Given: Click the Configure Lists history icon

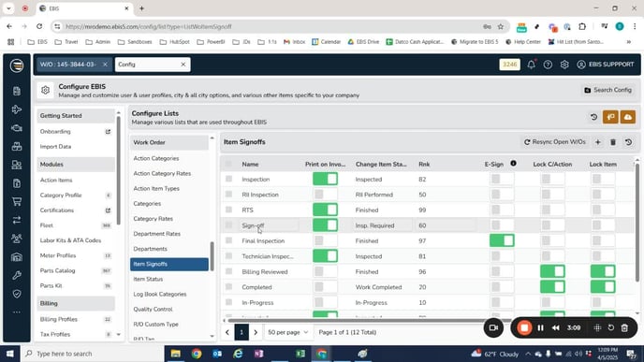Looking at the screenshot, I should [x=593, y=117].
